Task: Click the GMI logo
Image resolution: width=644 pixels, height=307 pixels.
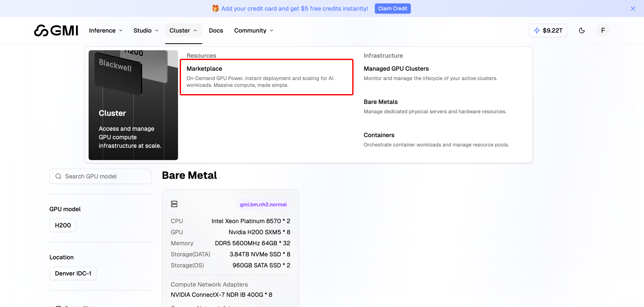Action: pyautogui.click(x=56, y=30)
